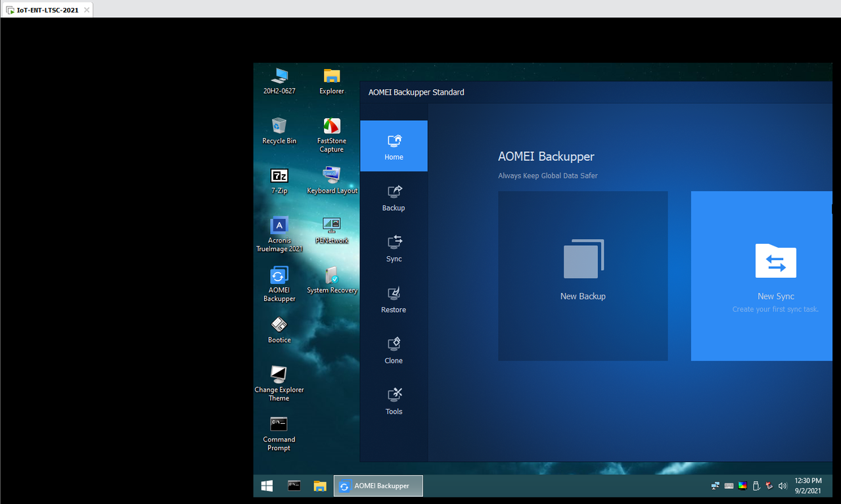Select the Recycle Bin desktop icon
This screenshot has width=841, height=504.
pos(279,131)
